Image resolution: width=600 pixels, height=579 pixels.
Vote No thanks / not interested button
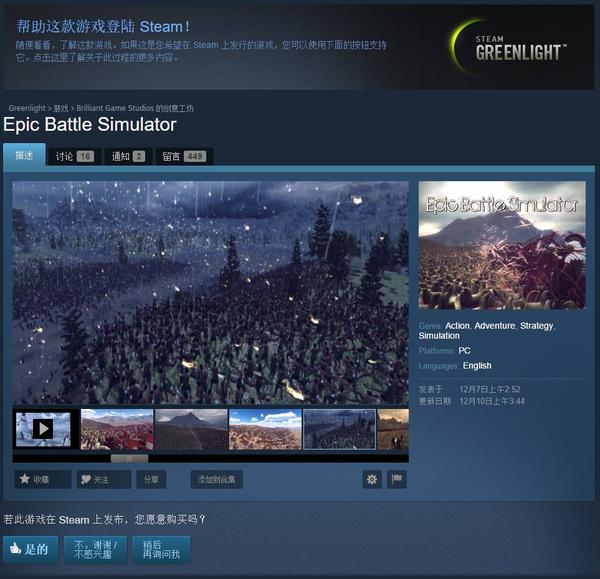click(95, 550)
